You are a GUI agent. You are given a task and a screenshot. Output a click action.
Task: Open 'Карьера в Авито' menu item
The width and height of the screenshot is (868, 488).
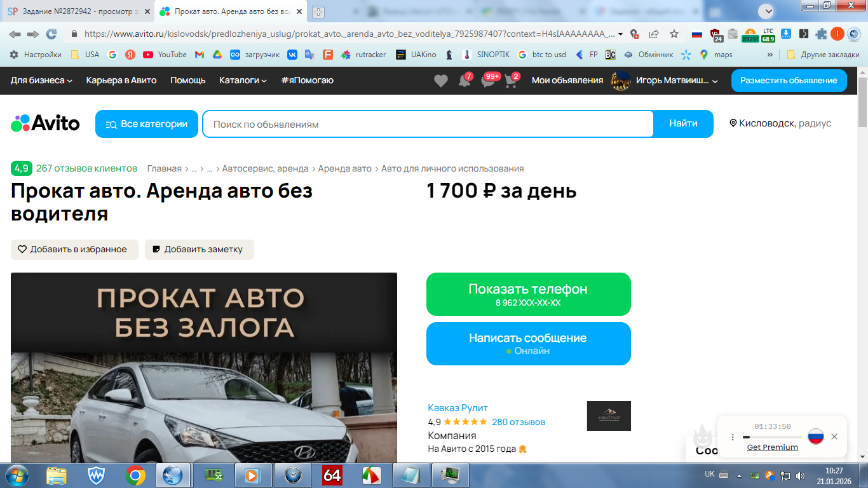pyautogui.click(x=121, y=81)
